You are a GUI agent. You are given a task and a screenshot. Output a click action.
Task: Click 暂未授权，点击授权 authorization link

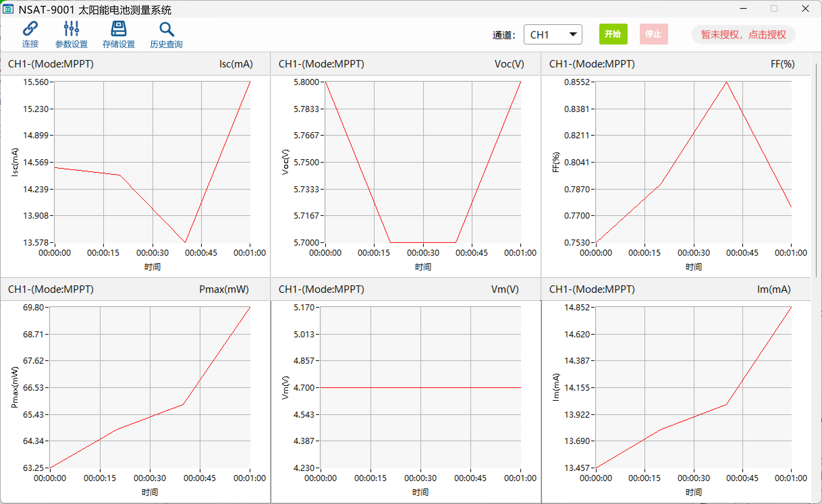tap(743, 34)
